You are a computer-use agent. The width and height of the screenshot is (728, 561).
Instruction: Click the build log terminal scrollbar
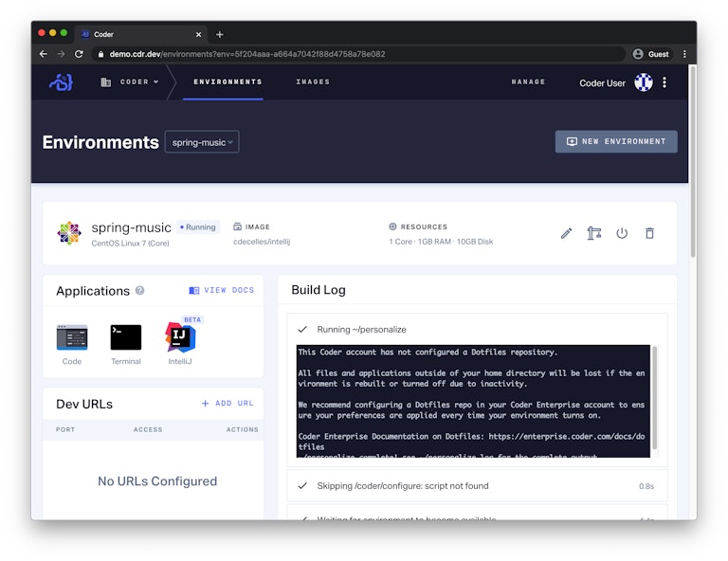point(655,398)
